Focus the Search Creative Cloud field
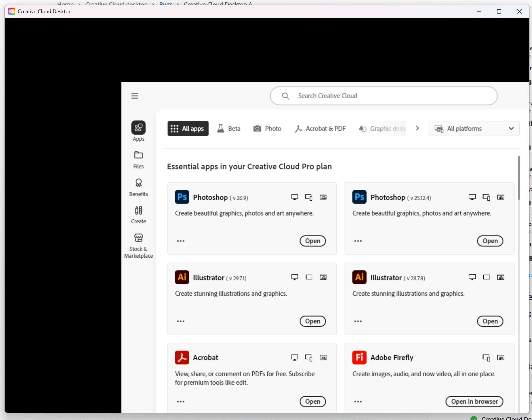Image resolution: width=532 pixels, height=420 pixels. click(384, 96)
